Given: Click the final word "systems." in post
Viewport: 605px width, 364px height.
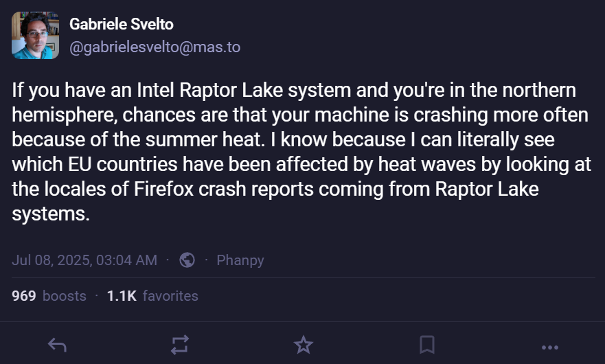Looking at the screenshot, I should (51, 214).
